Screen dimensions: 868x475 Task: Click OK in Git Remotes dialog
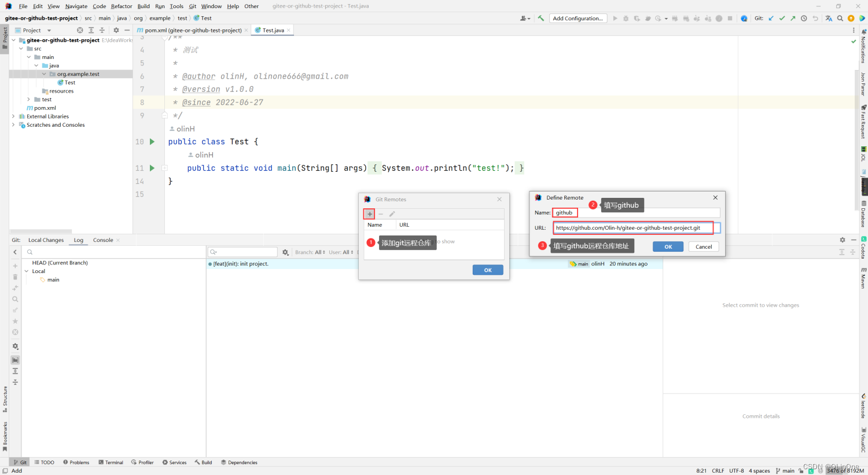click(488, 270)
